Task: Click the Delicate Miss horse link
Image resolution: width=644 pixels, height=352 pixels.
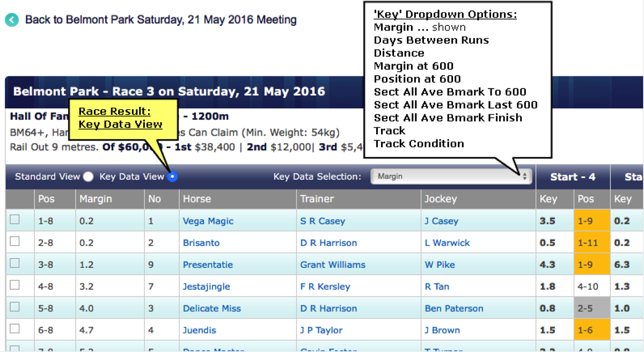Action: (x=211, y=309)
